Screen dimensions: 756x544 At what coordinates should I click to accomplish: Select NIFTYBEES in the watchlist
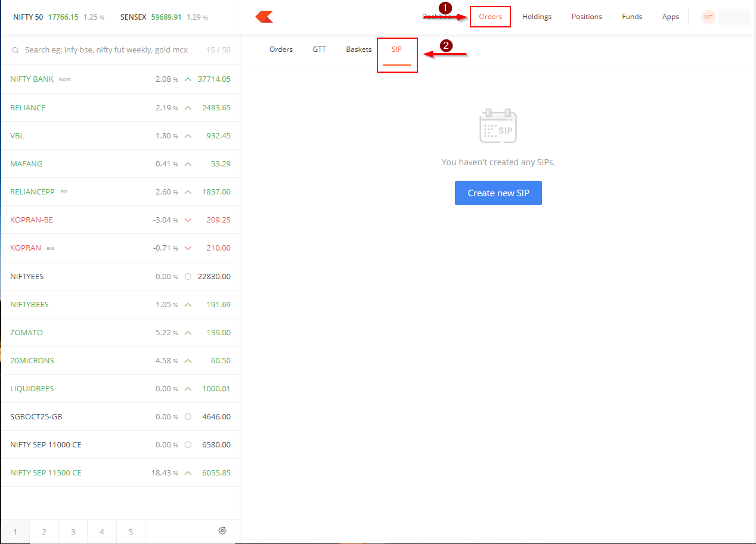pos(120,304)
